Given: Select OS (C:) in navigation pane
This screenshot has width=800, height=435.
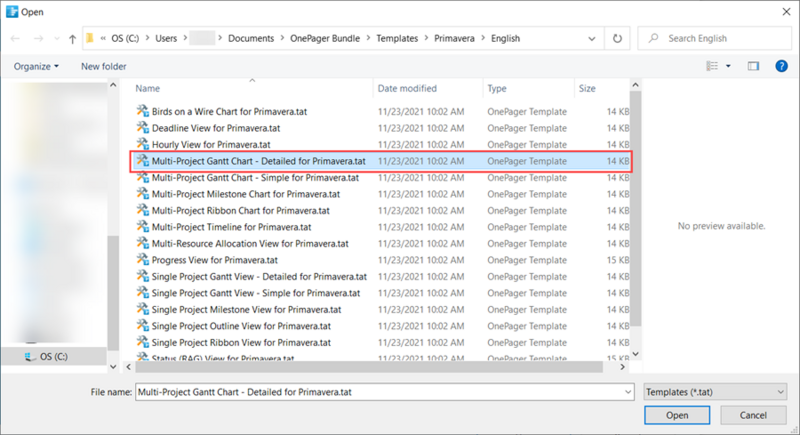Looking at the screenshot, I should pyautogui.click(x=54, y=356).
